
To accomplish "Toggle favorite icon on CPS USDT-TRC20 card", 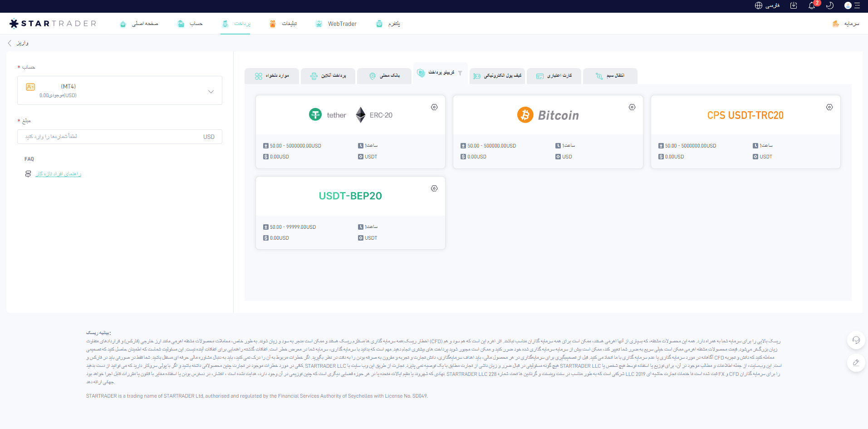I will click(x=829, y=107).
